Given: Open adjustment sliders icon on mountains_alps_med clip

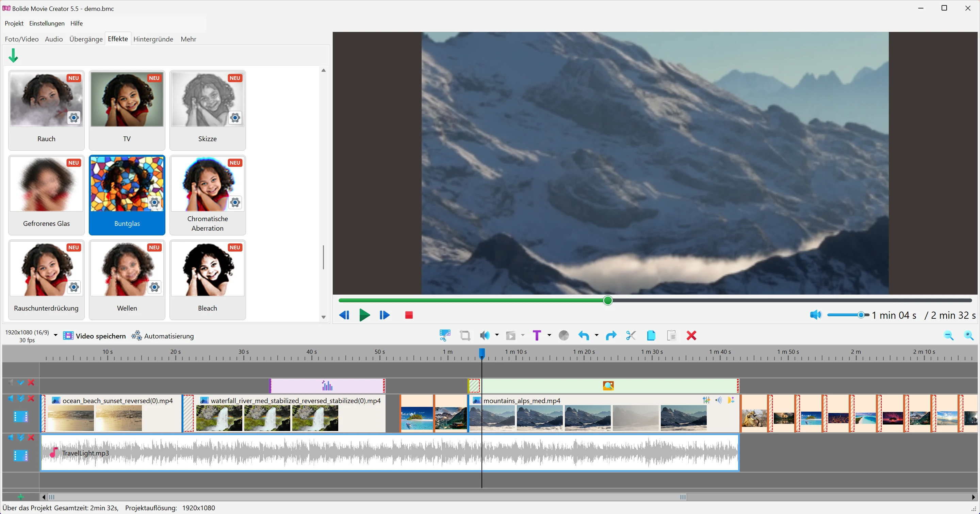Looking at the screenshot, I should coord(706,400).
